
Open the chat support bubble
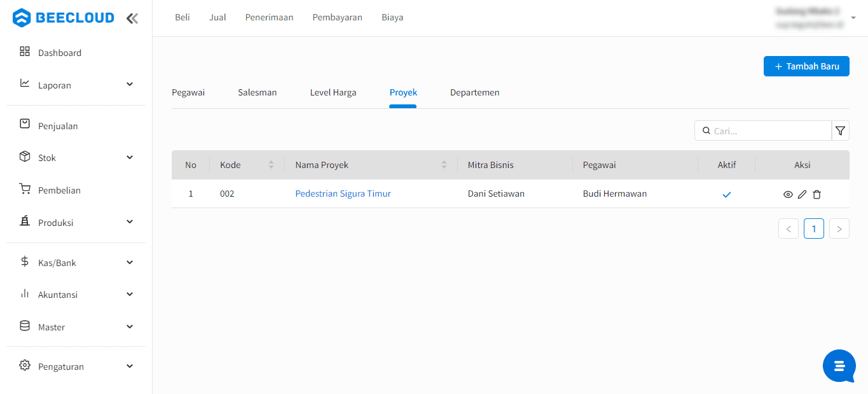[x=839, y=366]
